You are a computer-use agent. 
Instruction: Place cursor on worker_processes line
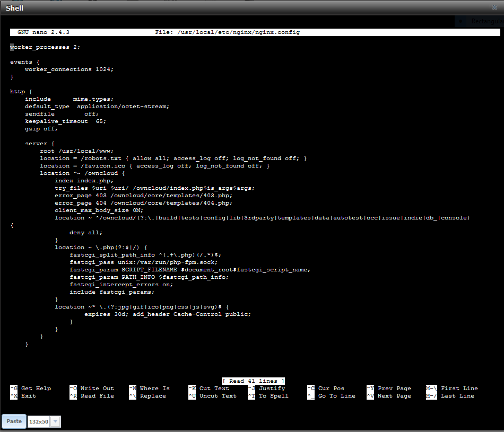(x=45, y=47)
